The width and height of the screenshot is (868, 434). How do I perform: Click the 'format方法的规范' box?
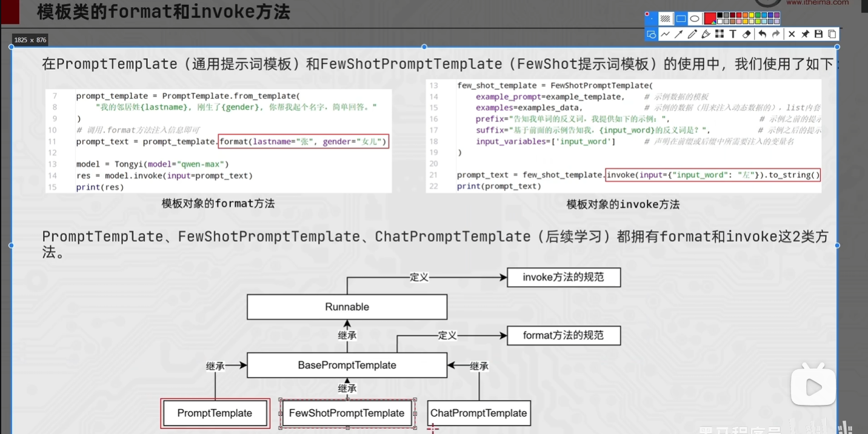coord(564,335)
